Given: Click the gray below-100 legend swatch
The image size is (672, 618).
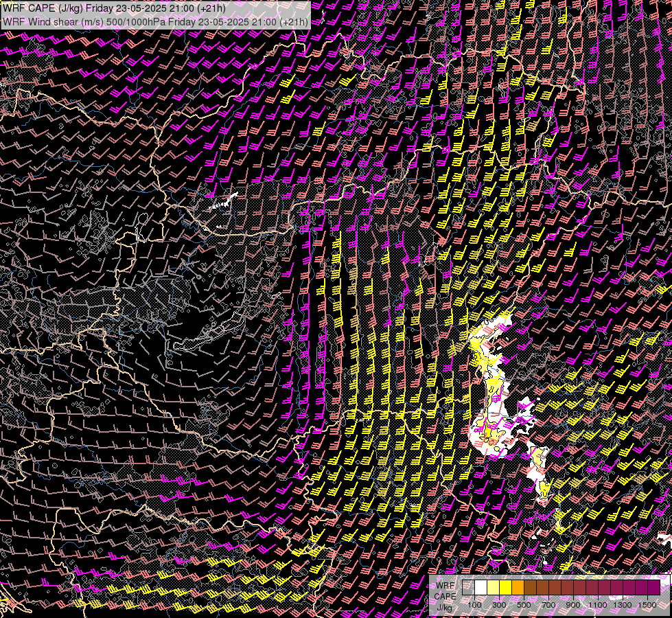Looking at the screenshot, I should point(468,587).
